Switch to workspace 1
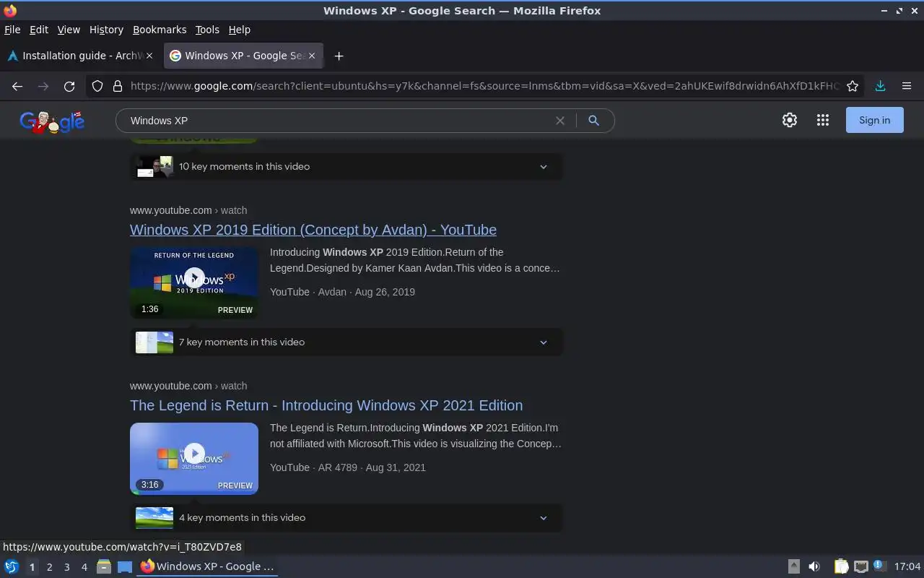 point(32,567)
